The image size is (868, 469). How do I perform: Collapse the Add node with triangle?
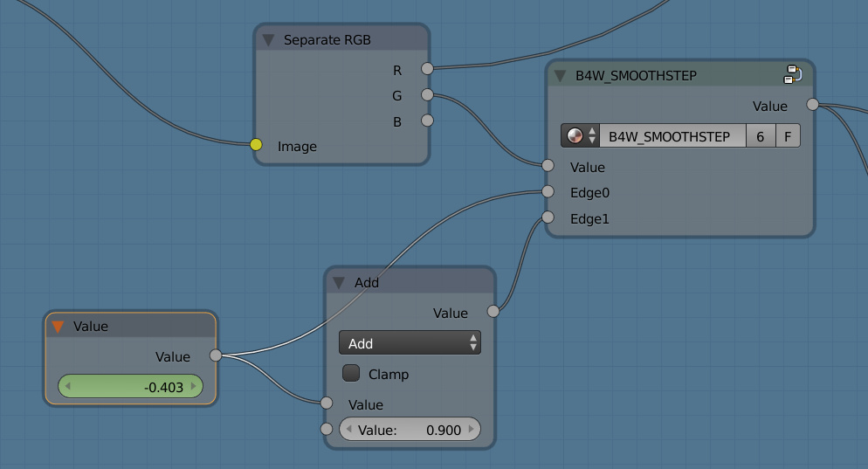[x=339, y=283]
